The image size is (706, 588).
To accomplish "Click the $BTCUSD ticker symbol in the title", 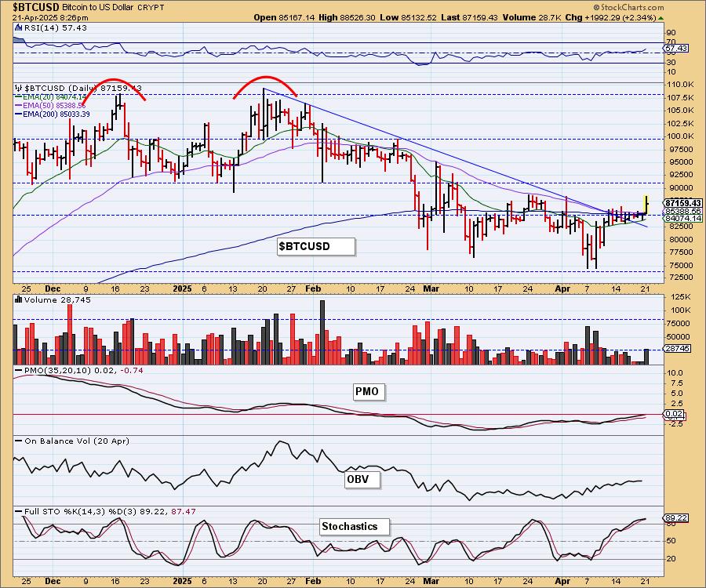I will click(x=35, y=7).
